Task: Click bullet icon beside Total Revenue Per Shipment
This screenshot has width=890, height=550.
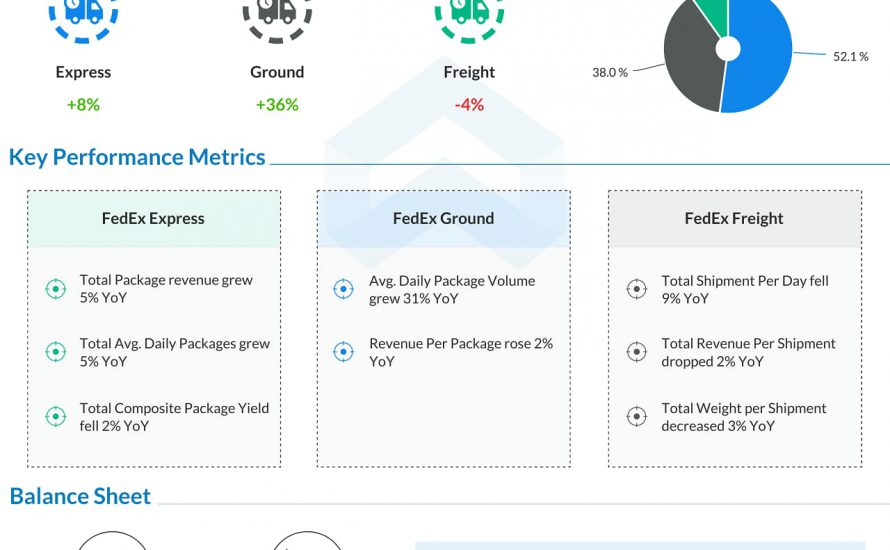Action: click(x=636, y=352)
